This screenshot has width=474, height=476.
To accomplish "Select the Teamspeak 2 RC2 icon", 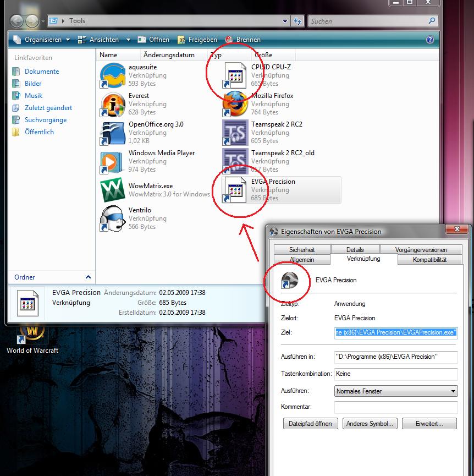I will 235,133.
